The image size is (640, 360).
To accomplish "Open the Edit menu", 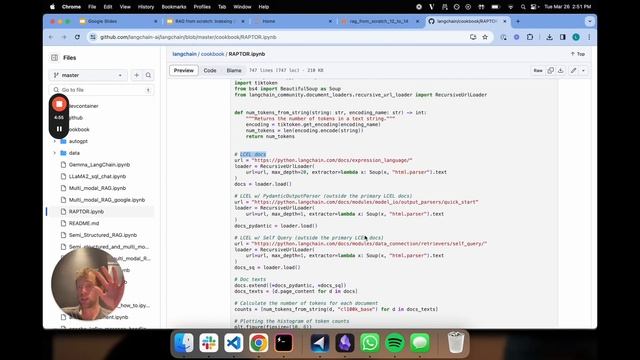I will (x=108, y=7).
